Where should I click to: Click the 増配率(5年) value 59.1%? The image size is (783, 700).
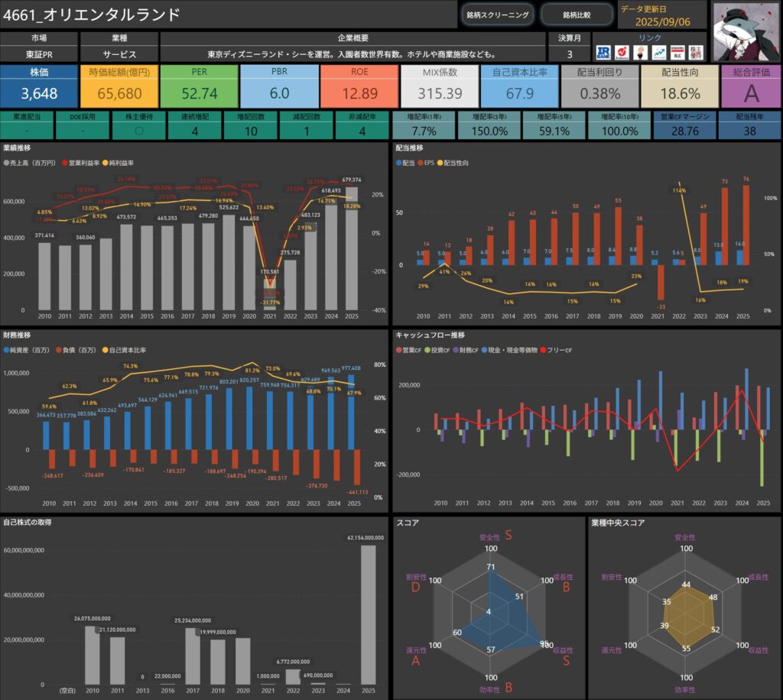pos(554,131)
